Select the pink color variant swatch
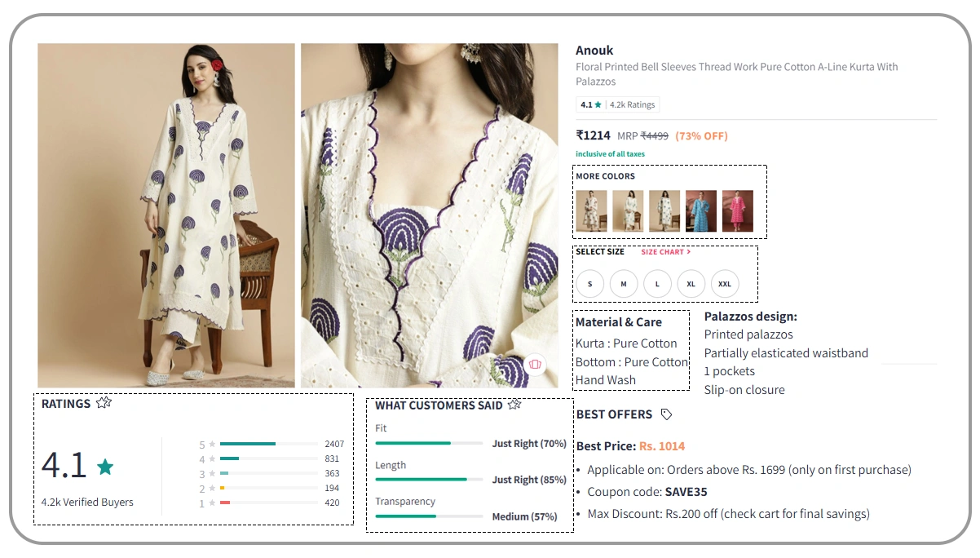The width and height of the screenshot is (980, 558). click(x=737, y=210)
